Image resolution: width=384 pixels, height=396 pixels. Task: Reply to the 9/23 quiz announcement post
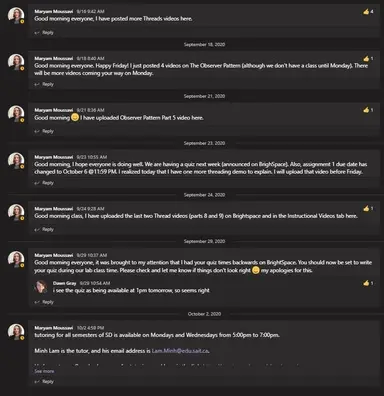[44, 183]
